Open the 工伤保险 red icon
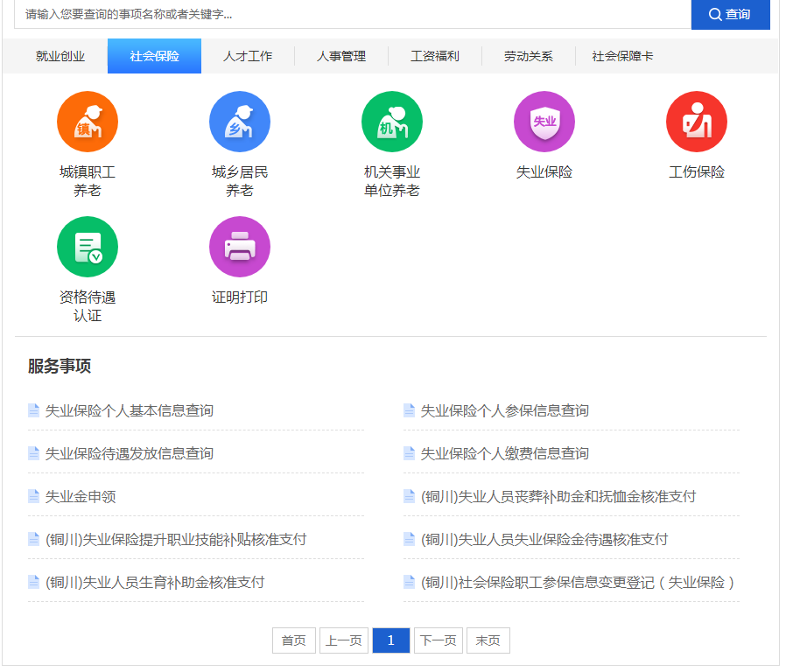Viewport: 786px width, 672px height. click(x=697, y=122)
